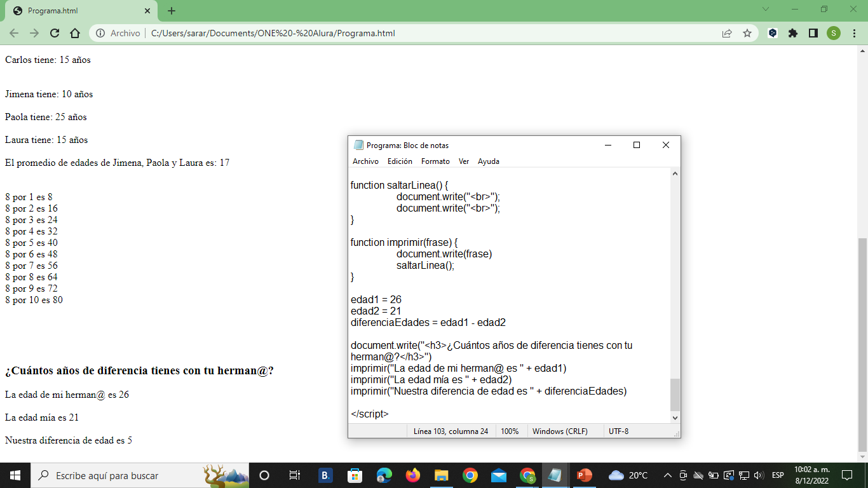868x488 pixels.
Task: Open Microsoft Edge from taskbar
Action: pos(384,475)
